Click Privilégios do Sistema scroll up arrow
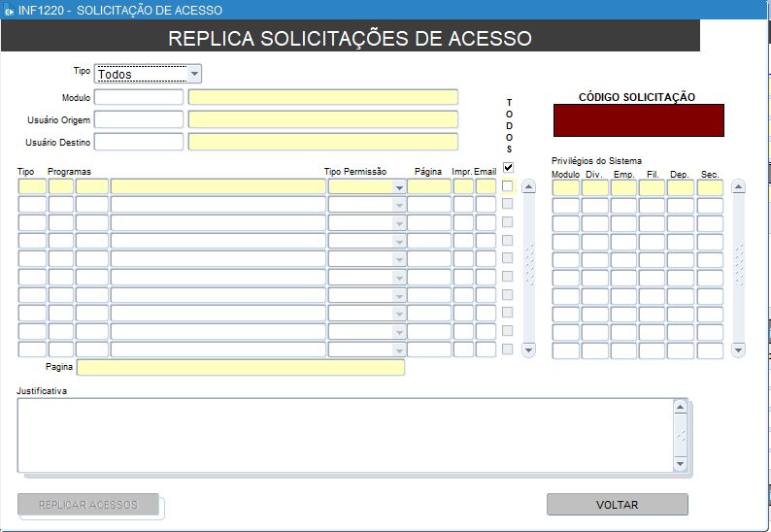This screenshot has width=771, height=532. click(739, 186)
